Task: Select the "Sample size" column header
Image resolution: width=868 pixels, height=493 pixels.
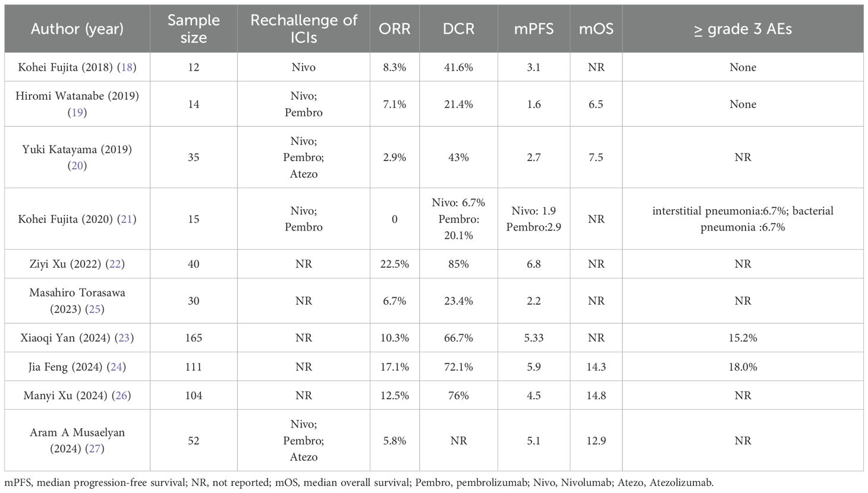Action: 194,29
